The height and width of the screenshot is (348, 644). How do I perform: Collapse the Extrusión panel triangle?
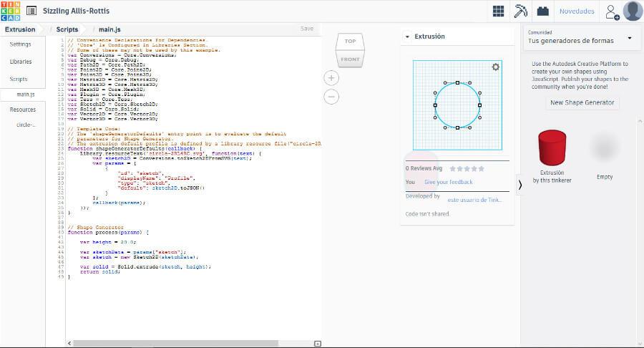pyautogui.click(x=407, y=37)
